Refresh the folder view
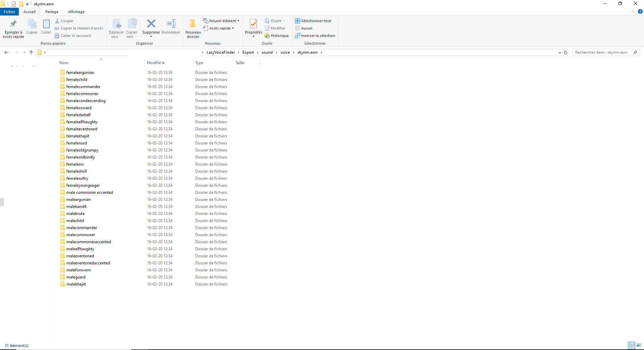The height and width of the screenshot is (350, 644). point(566,52)
